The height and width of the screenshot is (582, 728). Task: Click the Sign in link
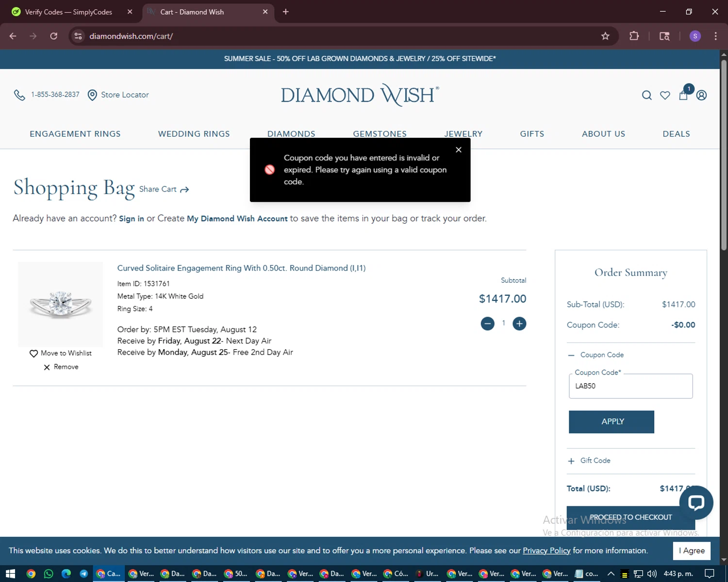point(132,219)
